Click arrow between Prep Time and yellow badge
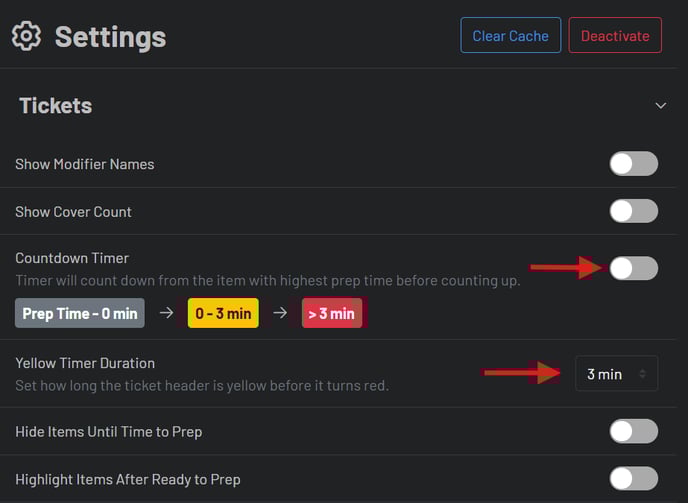 pos(166,314)
